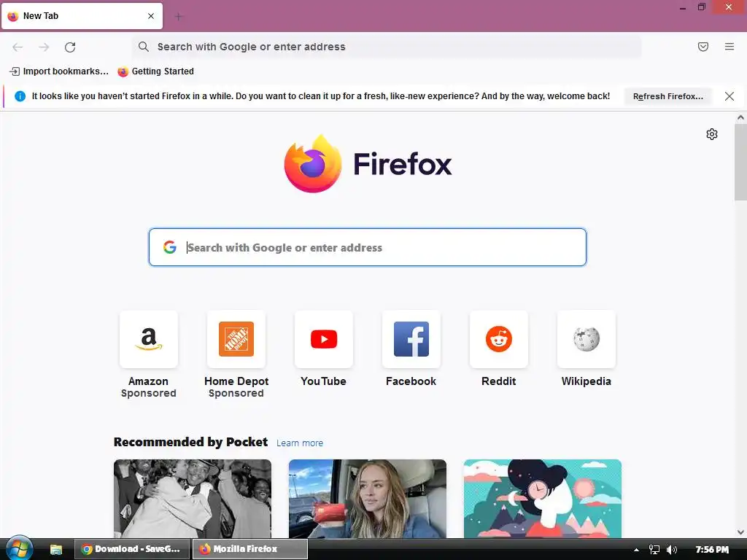This screenshot has height=560, width=747.
Task: Open the woman in car Pocket story
Action: pos(368,499)
